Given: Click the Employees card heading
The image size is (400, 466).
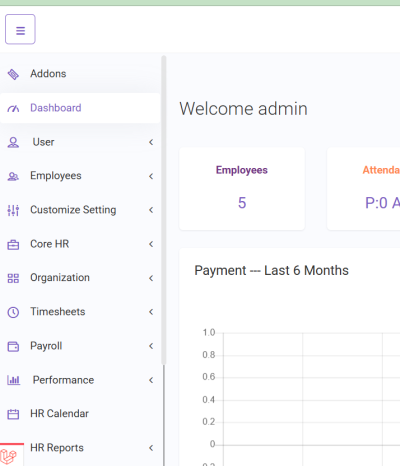Looking at the screenshot, I should (x=242, y=170).
